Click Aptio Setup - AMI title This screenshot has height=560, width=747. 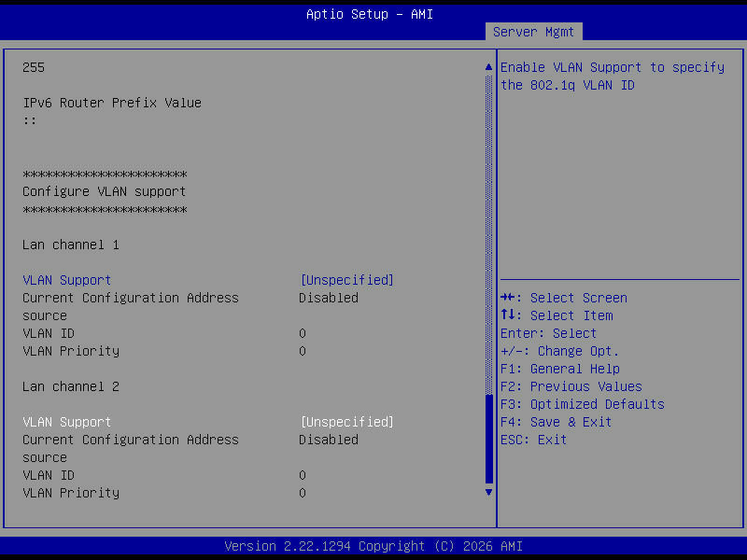[370, 14]
